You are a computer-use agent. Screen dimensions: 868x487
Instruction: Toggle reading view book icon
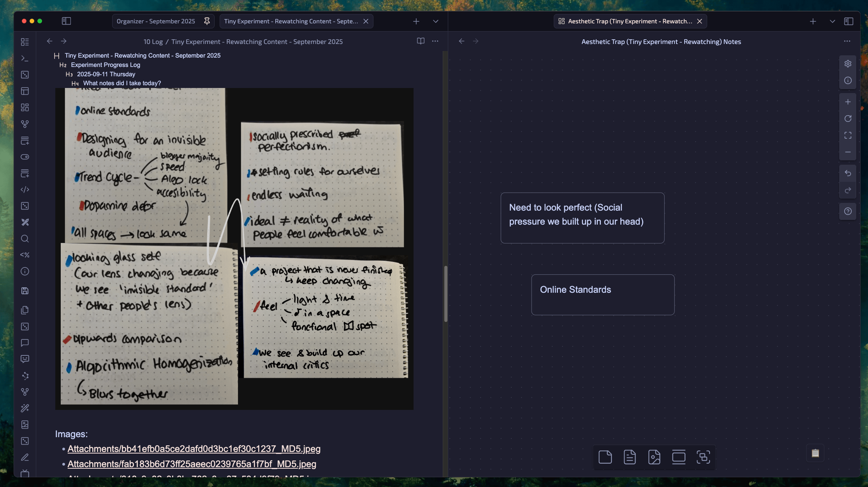click(421, 41)
